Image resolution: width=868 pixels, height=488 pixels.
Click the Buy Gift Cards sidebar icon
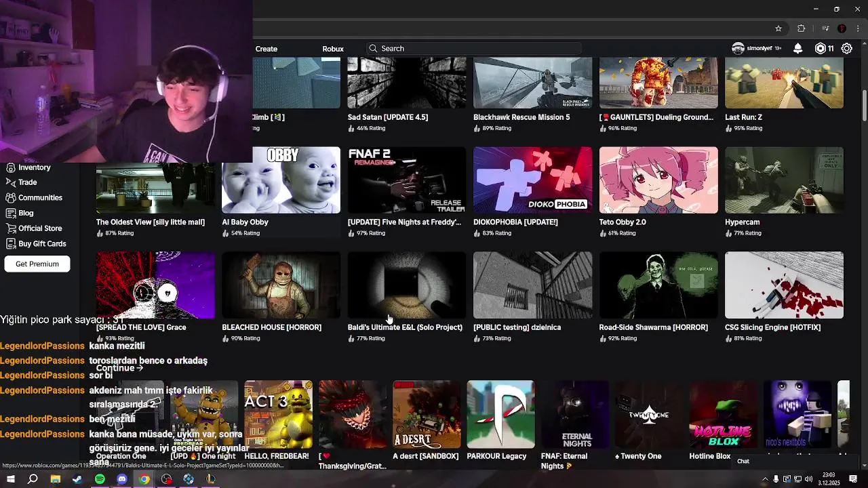click(11, 244)
